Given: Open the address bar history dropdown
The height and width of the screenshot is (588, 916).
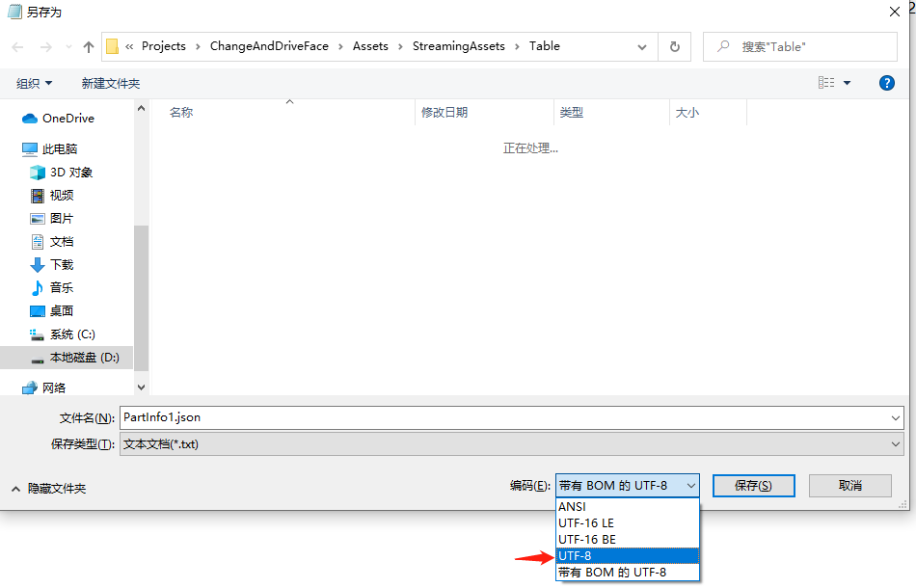Looking at the screenshot, I should 642,47.
